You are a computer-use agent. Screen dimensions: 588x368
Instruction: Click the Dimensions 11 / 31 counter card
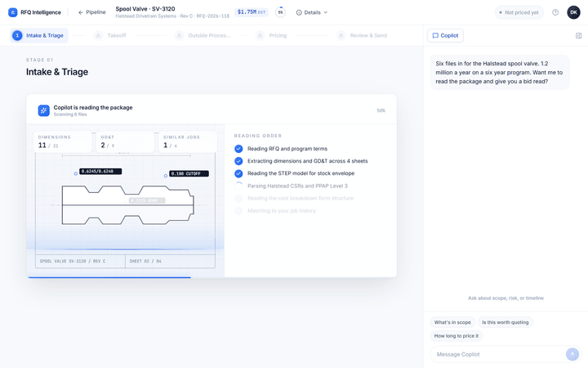coord(63,142)
